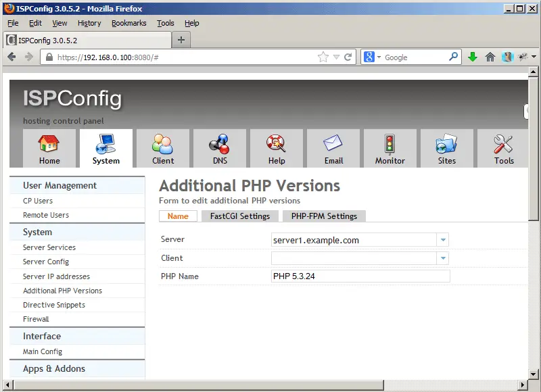Click the Apps & Addons section header

coord(77,368)
